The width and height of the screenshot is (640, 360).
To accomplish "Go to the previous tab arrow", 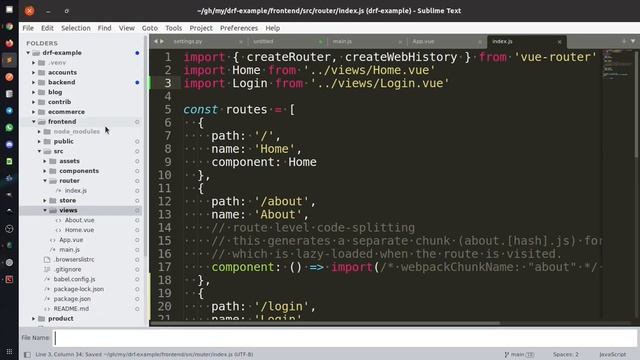I will tap(156, 41).
